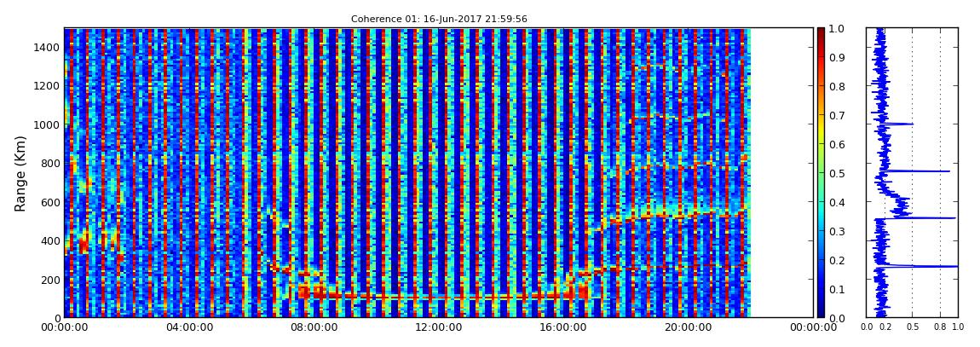The image size is (980, 347).
Task: Click the plot title 'Coherence 01: 16-Jun-2017 21:59:56'
Action: (x=439, y=19)
